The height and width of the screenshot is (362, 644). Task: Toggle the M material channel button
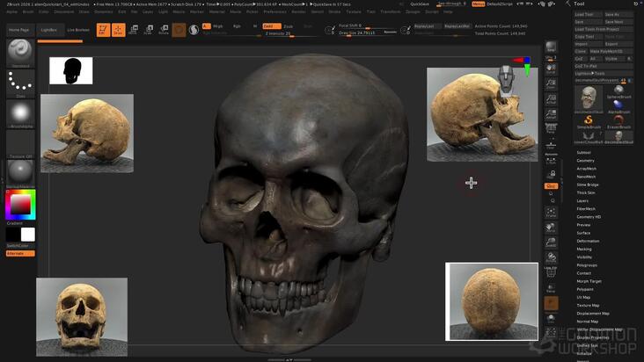tap(255, 26)
